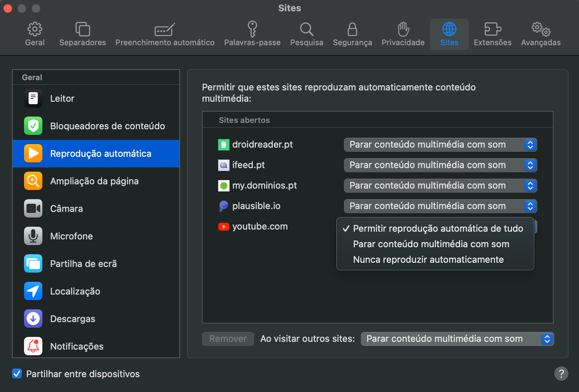Select the Microfone icon in sidebar

[x=33, y=236]
